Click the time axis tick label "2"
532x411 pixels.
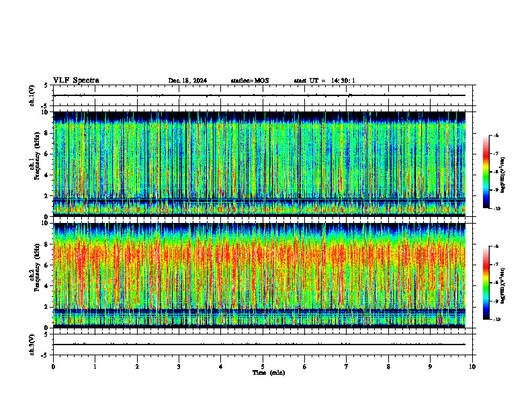point(137,367)
